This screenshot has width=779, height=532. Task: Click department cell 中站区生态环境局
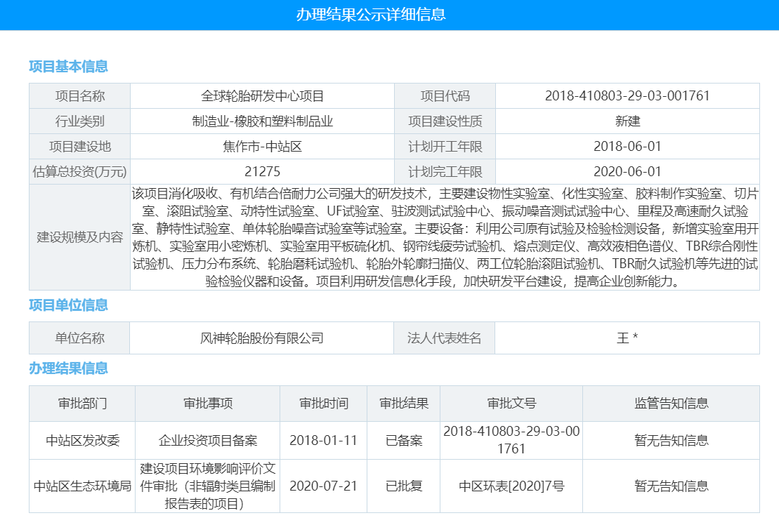tap(82, 486)
